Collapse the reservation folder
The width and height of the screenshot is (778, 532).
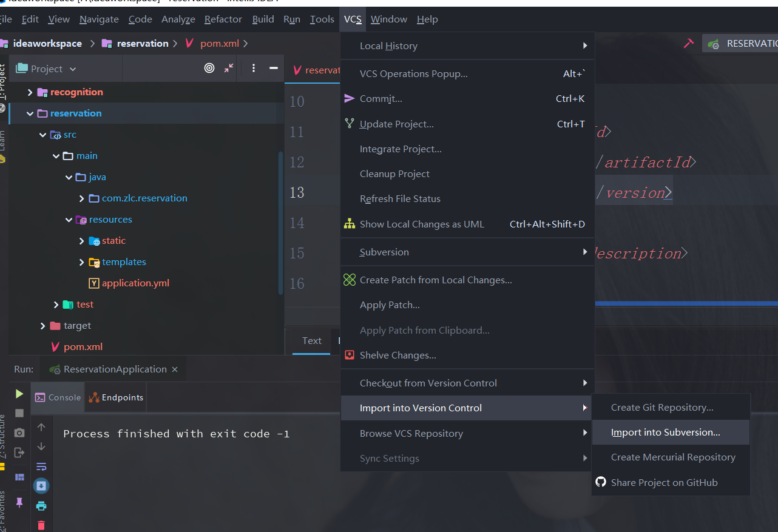click(30, 113)
